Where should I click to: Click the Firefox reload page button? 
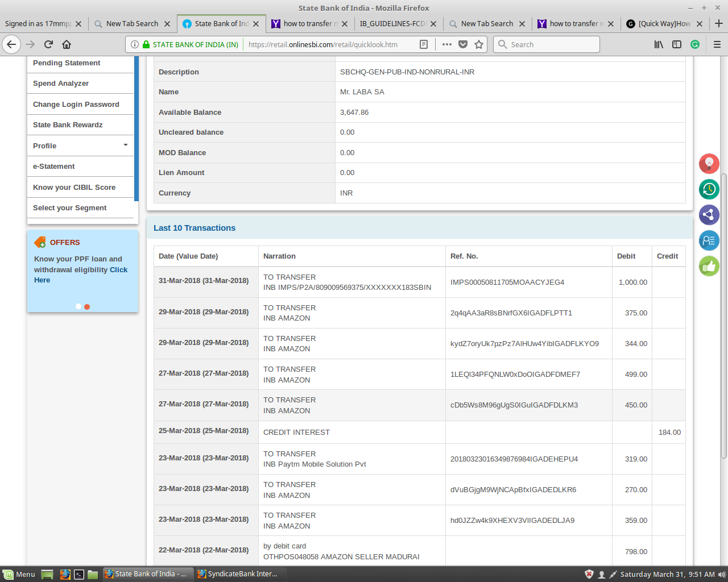(x=48, y=44)
